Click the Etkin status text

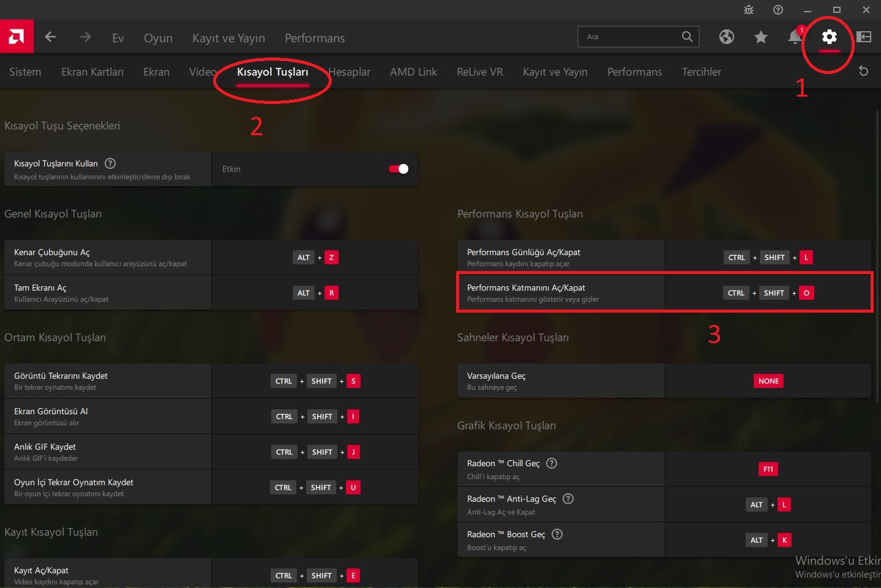(x=231, y=169)
